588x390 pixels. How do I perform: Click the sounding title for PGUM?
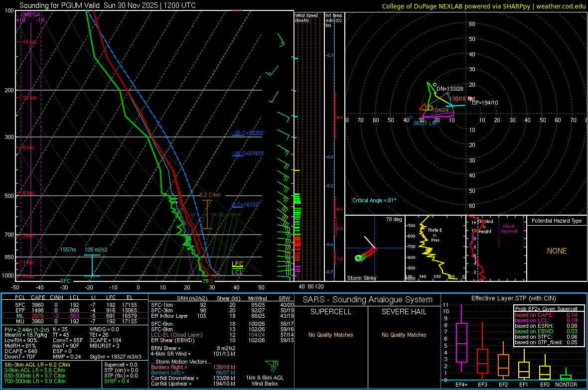pyautogui.click(x=107, y=5)
